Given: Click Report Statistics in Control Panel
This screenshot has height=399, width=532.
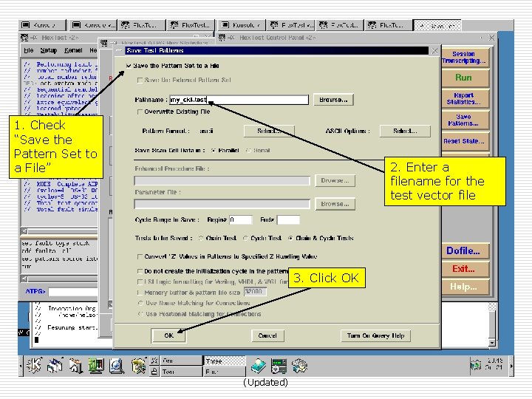Looking at the screenshot, I should 465,99.
